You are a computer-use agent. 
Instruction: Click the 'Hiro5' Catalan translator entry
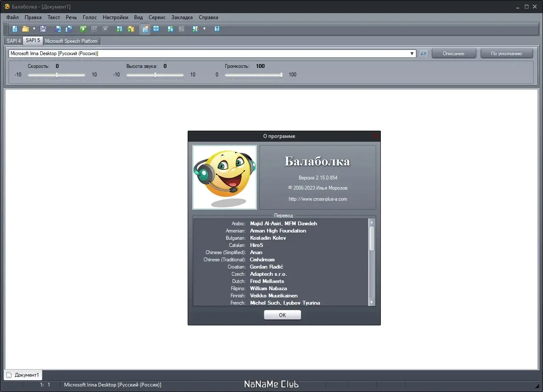(x=256, y=245)
